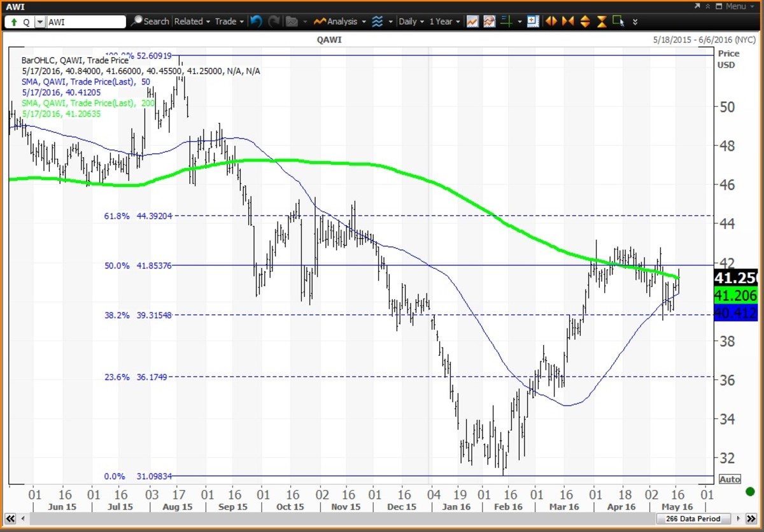
Task: Toggle the Auto scale button
Action: pyautogui.click(x=730, y=479)
